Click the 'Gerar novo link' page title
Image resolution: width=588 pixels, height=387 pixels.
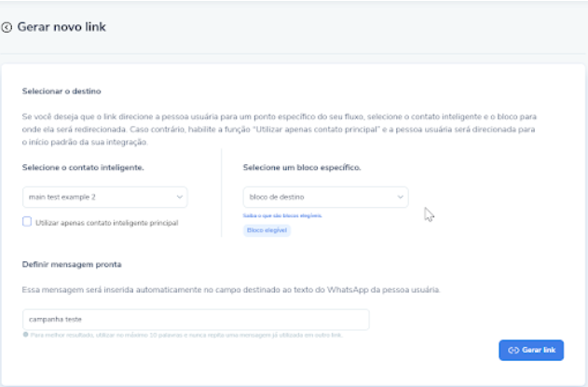[x=62, y=28]
